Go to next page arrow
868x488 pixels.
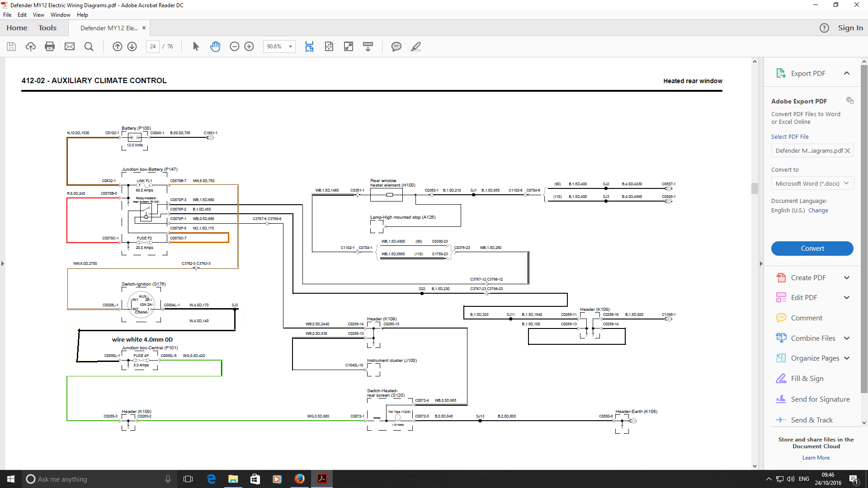tap(132, 47)
